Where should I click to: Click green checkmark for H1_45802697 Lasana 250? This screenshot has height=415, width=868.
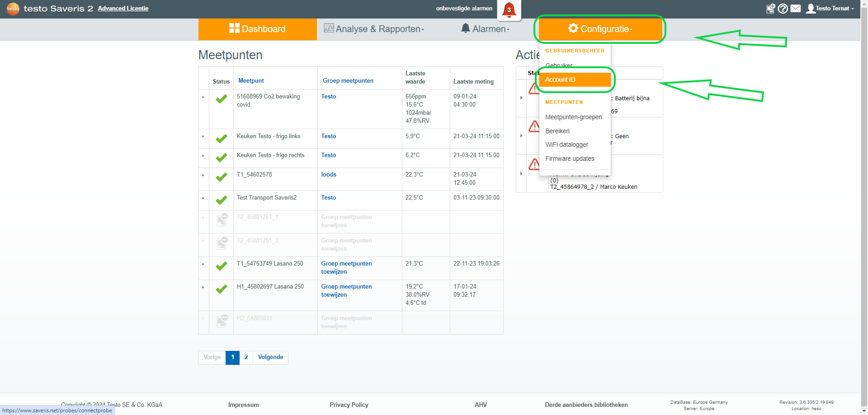tap(222, 289)
